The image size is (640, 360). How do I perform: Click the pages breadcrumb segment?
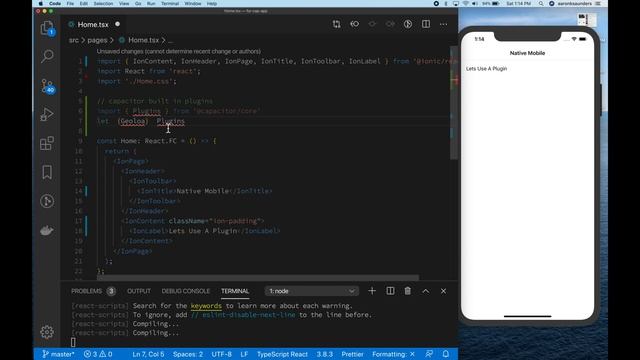click(97, 40)
